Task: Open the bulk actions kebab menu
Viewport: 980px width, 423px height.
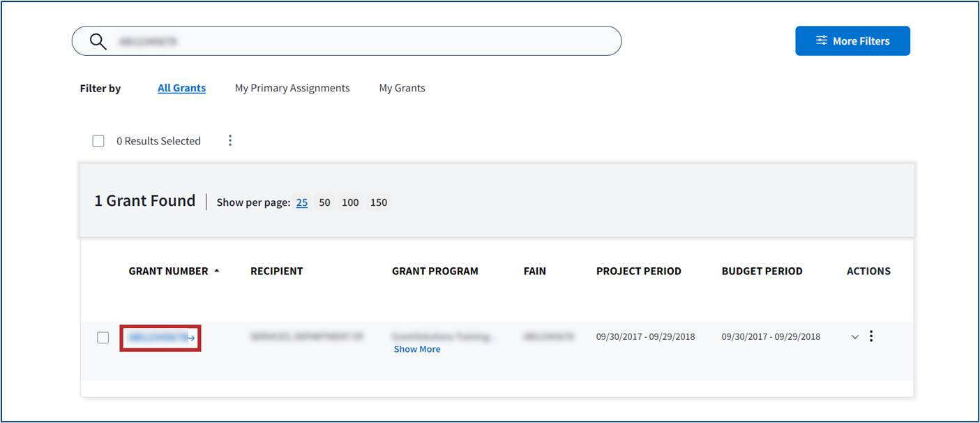Action: [230, 141]
